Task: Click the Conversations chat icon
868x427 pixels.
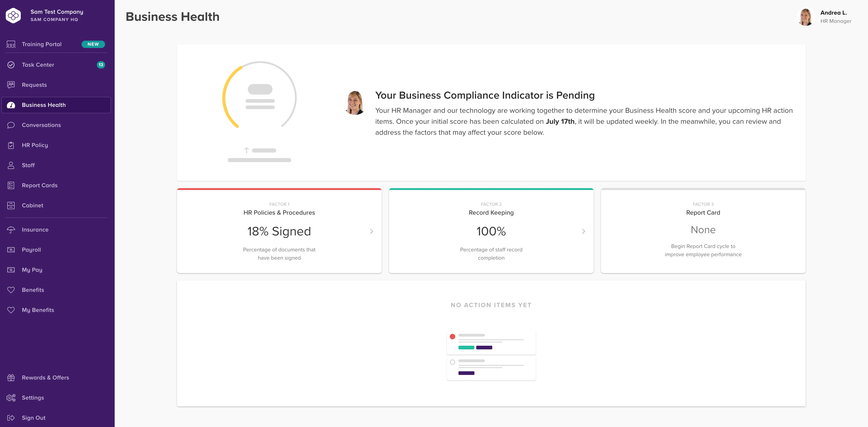Action: tap(11, 125)
